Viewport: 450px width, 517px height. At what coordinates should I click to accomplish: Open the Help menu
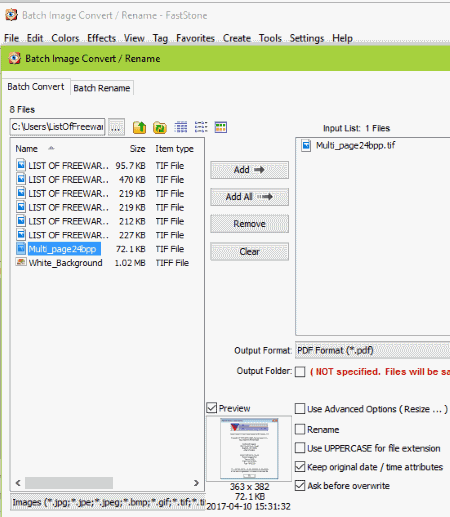(x=342, y=38)
